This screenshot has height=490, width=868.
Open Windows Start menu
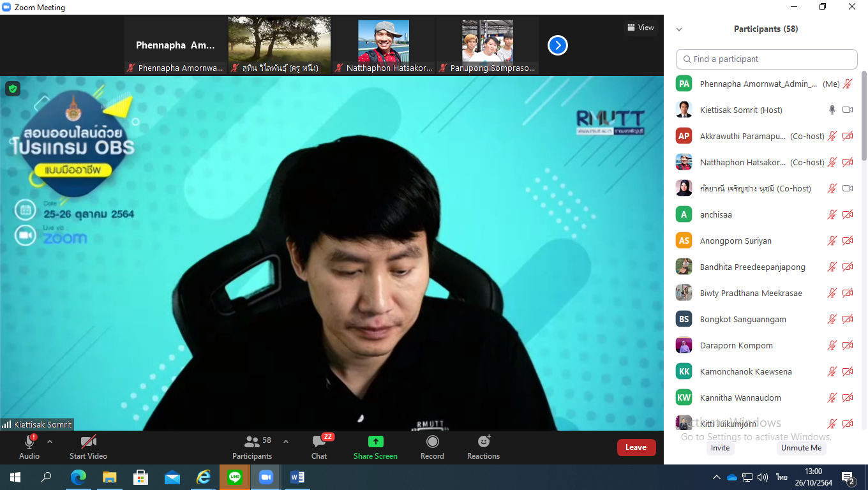15,477
